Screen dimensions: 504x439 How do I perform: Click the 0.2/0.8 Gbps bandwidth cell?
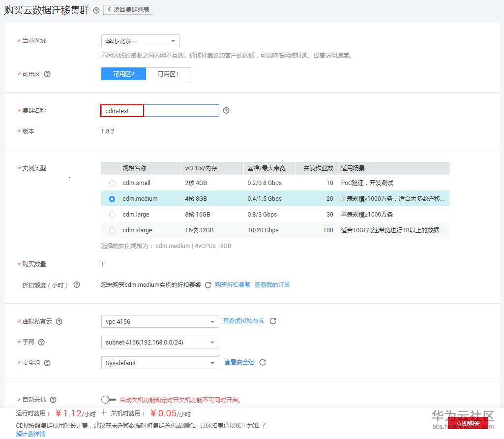tap(265, 183)
